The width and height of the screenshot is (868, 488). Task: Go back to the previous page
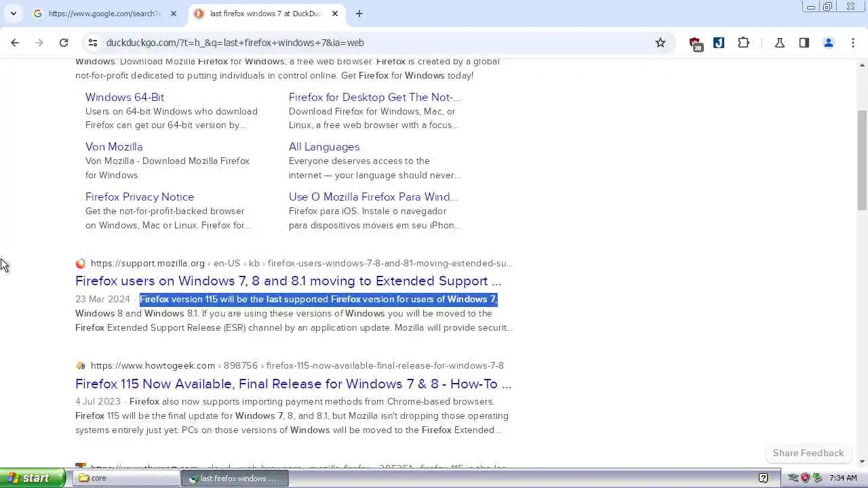(x=15, y=43)
